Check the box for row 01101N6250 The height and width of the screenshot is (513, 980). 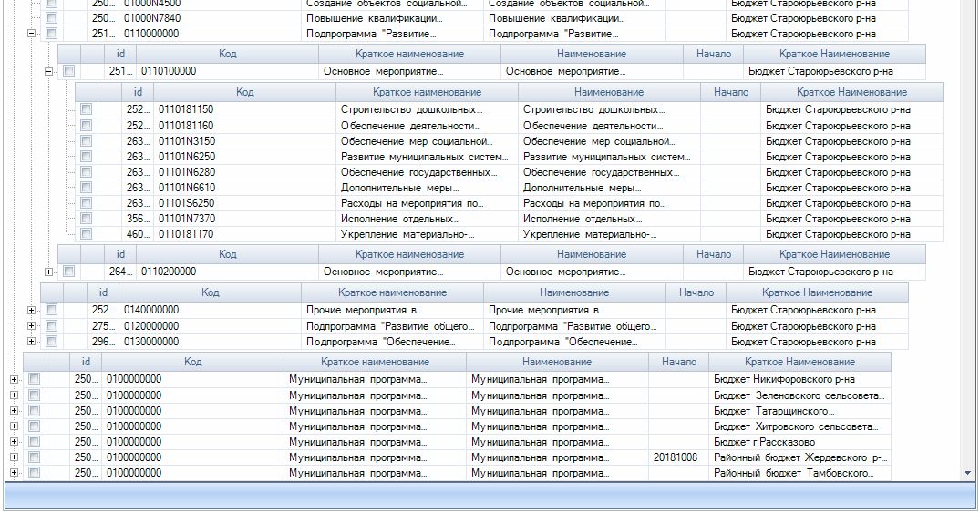86,157
